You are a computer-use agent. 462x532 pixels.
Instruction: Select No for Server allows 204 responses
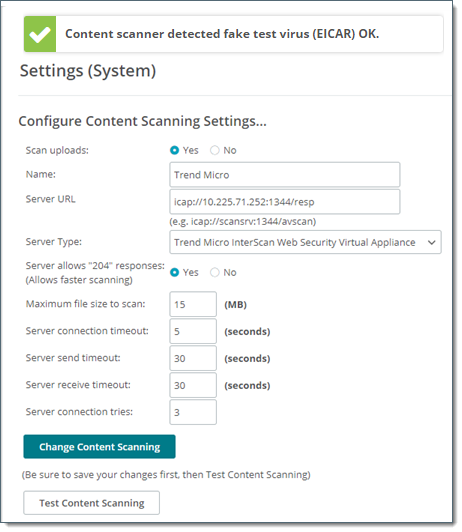coord(215,272)
